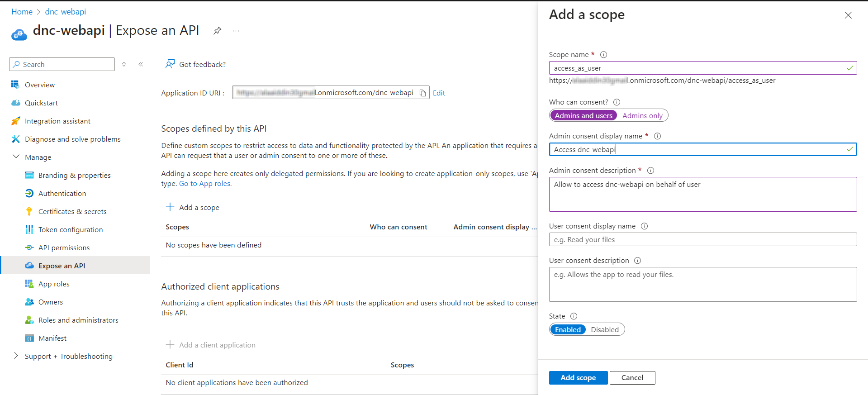868x395 pixels.
Task: Click the Owners people icon
Action: pos(29,302)
